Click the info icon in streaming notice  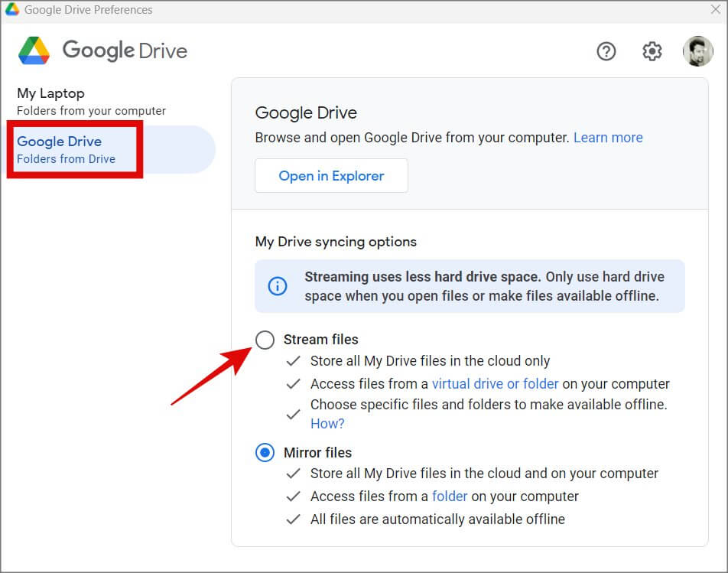coord(277,285)
